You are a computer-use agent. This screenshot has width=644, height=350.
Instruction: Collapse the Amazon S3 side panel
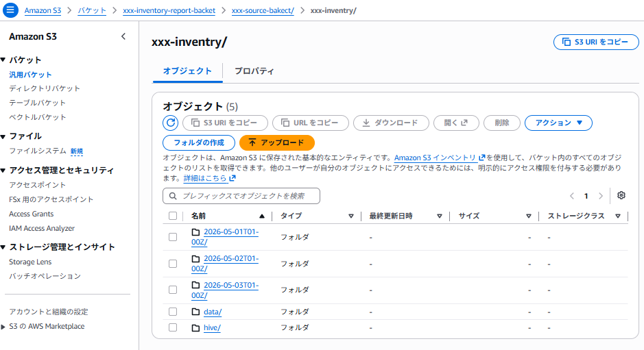click(x=123, y=36)
